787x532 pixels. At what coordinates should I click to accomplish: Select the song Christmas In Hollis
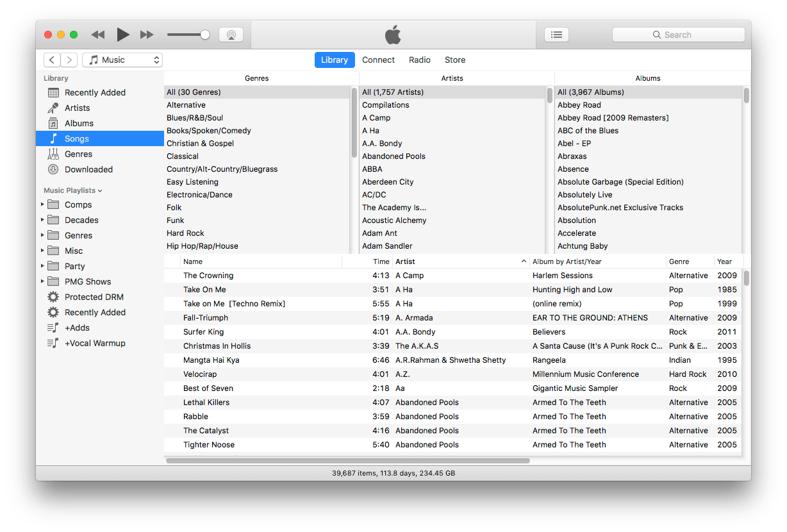point(452,346)
